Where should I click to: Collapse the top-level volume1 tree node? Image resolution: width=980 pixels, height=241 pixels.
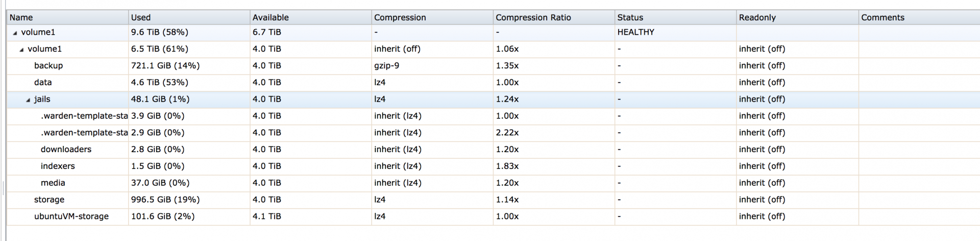click(15, 33)
